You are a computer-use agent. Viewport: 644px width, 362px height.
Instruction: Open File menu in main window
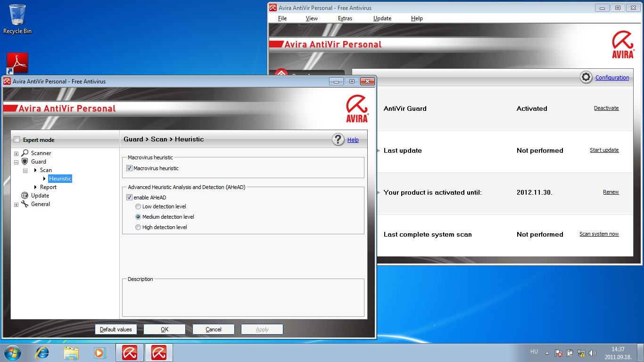(282, 18)
